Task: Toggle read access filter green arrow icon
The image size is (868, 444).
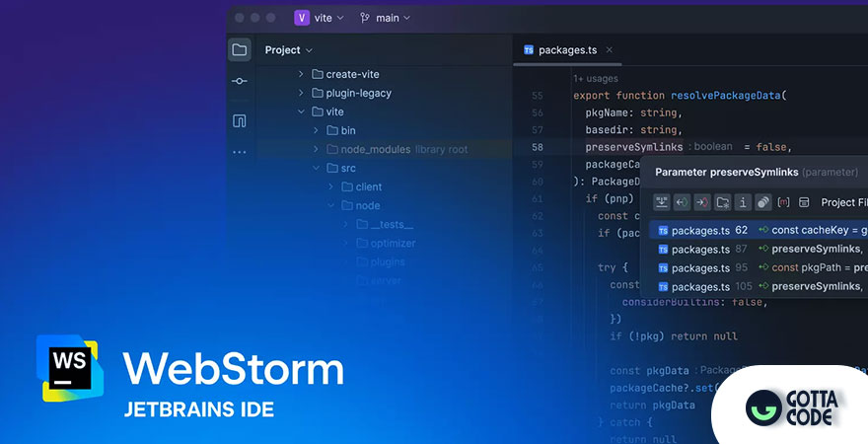Action: [x=682, y=202]
